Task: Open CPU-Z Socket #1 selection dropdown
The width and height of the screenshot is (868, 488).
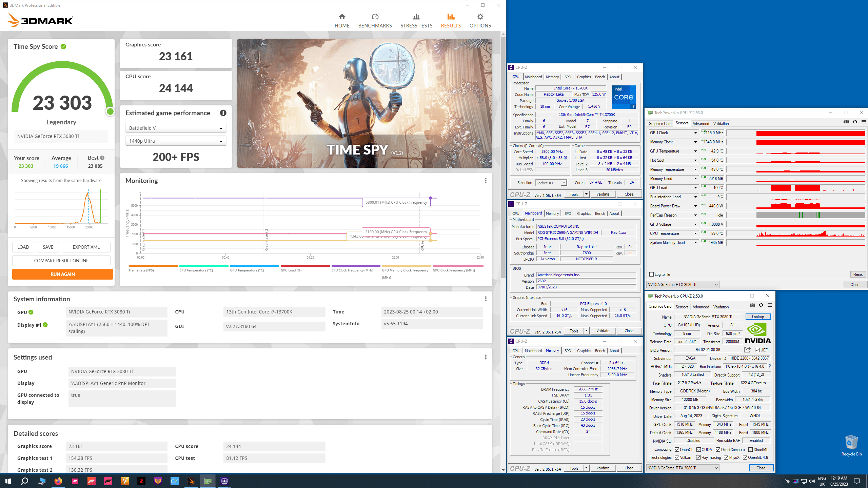Action: click(551, 183)
